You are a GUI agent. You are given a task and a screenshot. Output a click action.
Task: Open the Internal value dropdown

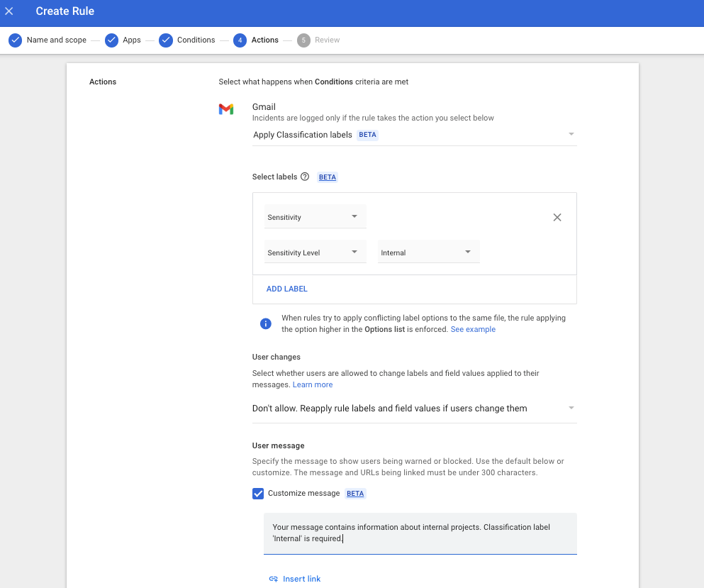(429, 252)
